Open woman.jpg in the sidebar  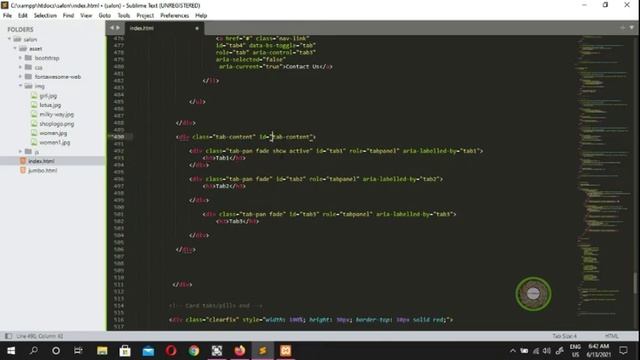53,133
